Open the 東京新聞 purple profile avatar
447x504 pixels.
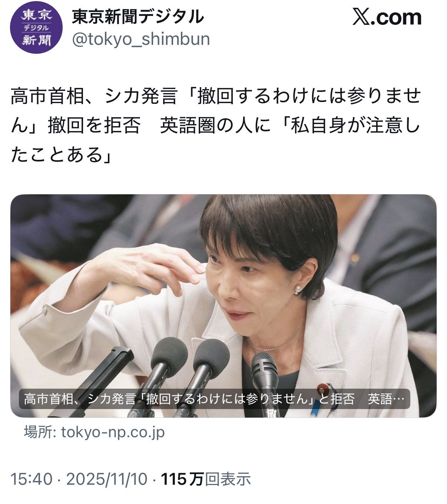click(36, 26)
